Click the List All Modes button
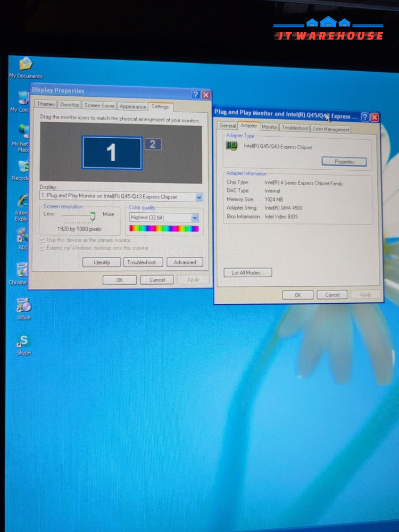 pos(248,272)
